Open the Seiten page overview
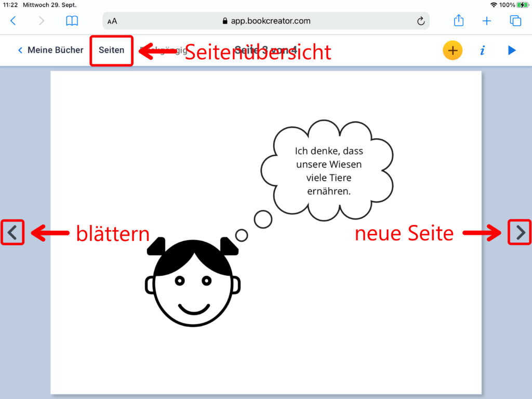 [111, 50]
